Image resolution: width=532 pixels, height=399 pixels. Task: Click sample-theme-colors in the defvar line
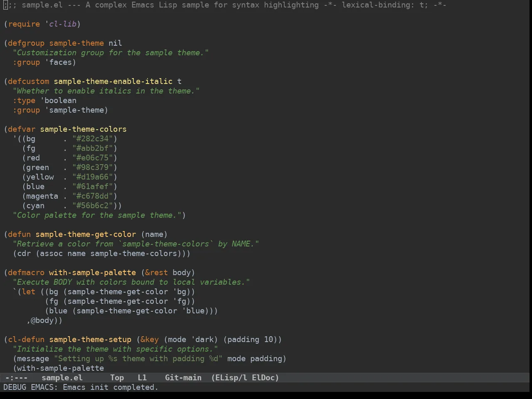83,129
